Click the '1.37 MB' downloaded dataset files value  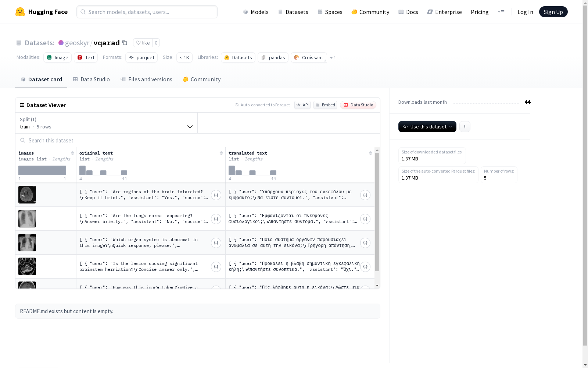click(x=410, y=159)
